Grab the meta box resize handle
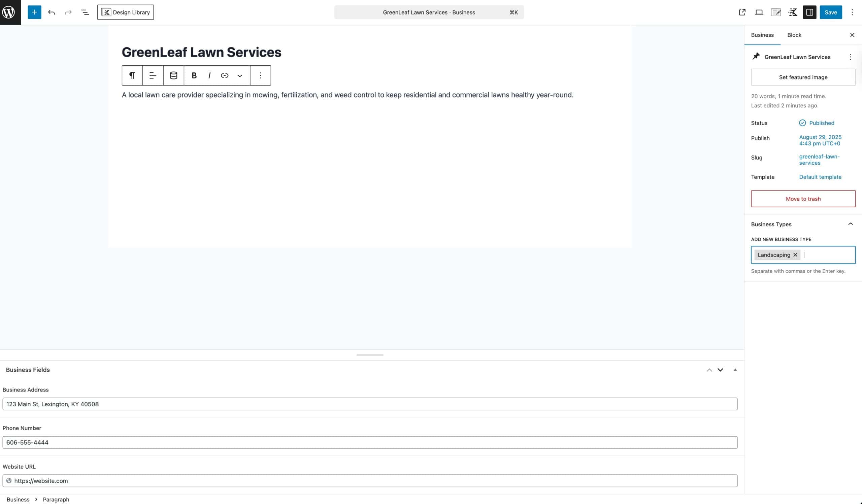The width and height of the screenshot is (862, 504). (x=370, y=355)
